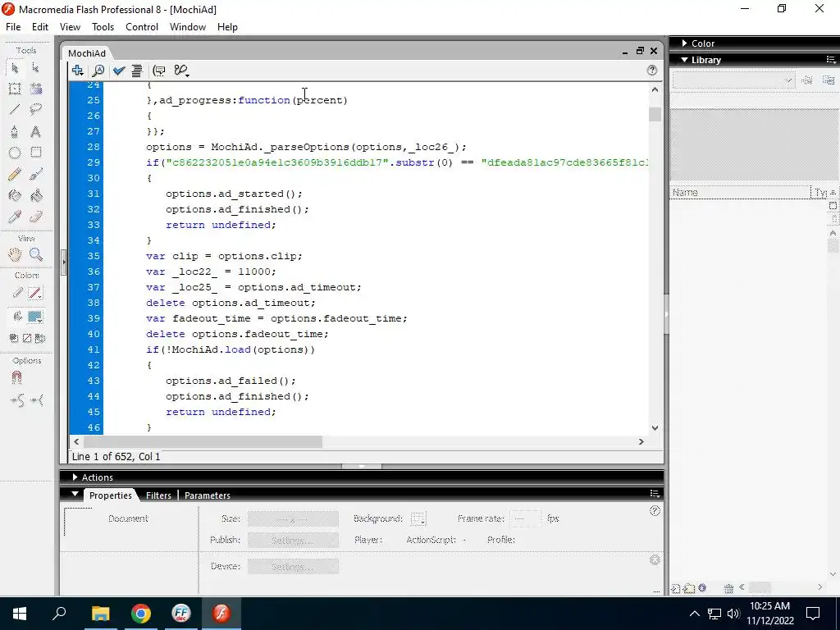The width and height of the screenshot is (840, 630).
Task: Click the Show Code Hint icon
Action: click(x=159, y=71)
